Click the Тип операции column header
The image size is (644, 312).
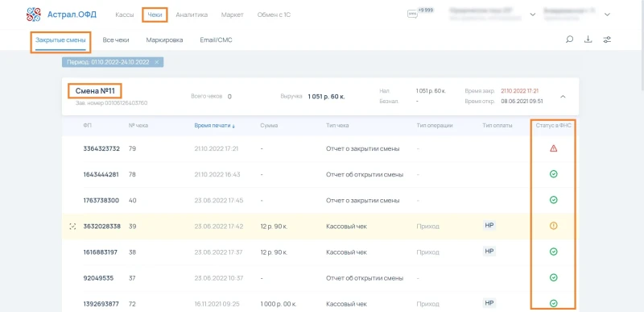pos(435,126)
